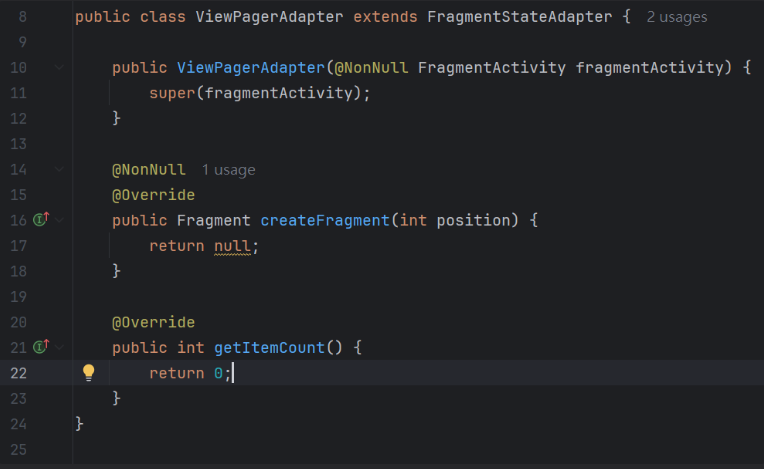Click the @Override annotation above getItemCount
Image resolution: width=764 pixels, height=469 pixels.
[x=153, y=322]
